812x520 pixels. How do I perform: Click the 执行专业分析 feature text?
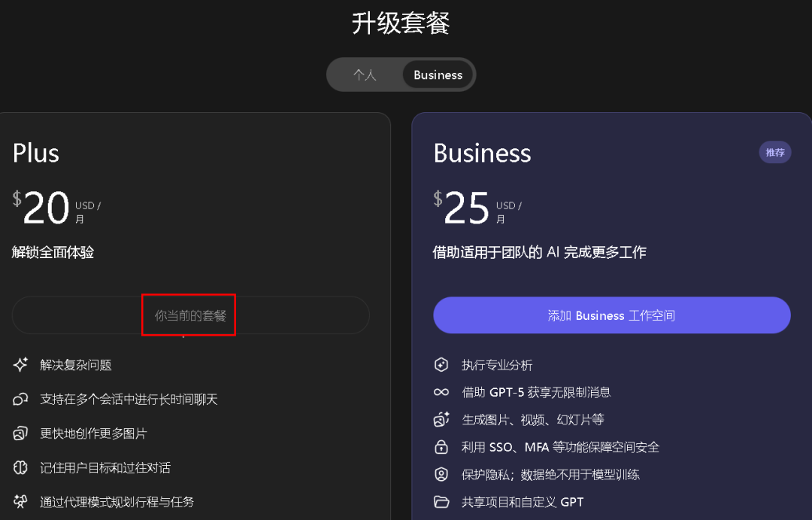point(497,365)
